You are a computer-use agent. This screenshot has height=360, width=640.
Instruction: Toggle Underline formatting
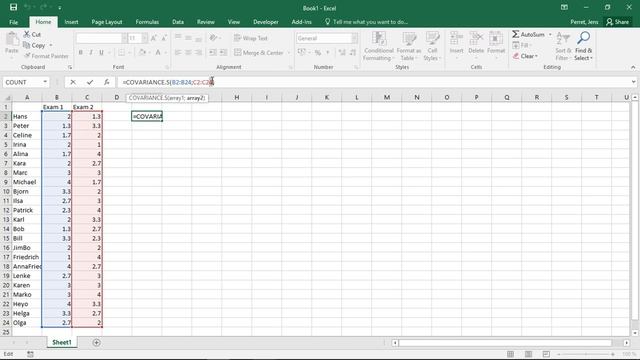click(x=101, y=53)
